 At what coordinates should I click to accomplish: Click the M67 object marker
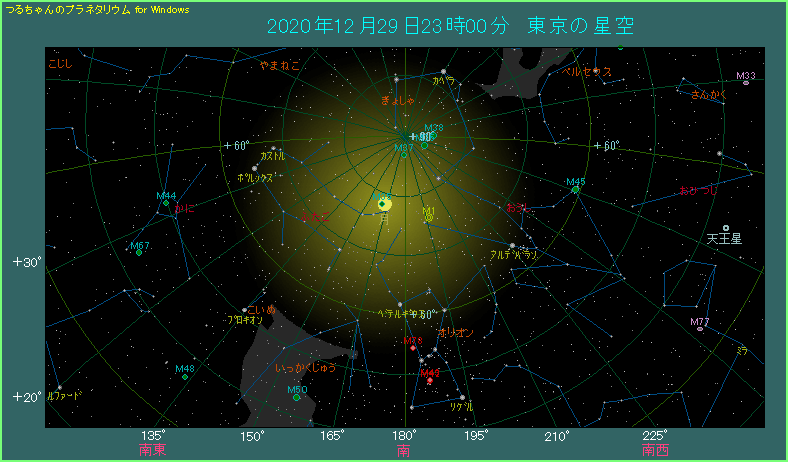coord(140,252)
